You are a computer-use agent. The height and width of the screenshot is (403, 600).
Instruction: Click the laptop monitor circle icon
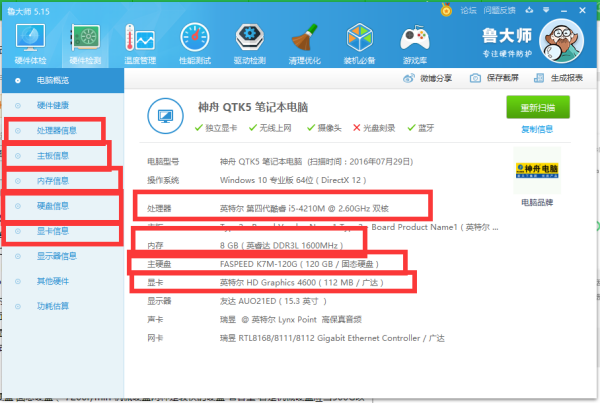165,116
